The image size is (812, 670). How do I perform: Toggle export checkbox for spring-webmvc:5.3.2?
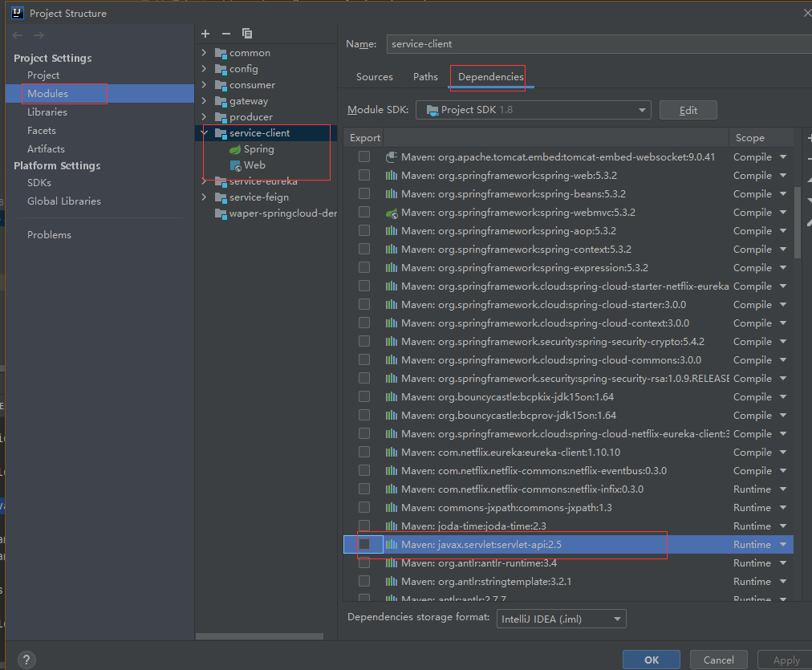[x=364, y=212]
